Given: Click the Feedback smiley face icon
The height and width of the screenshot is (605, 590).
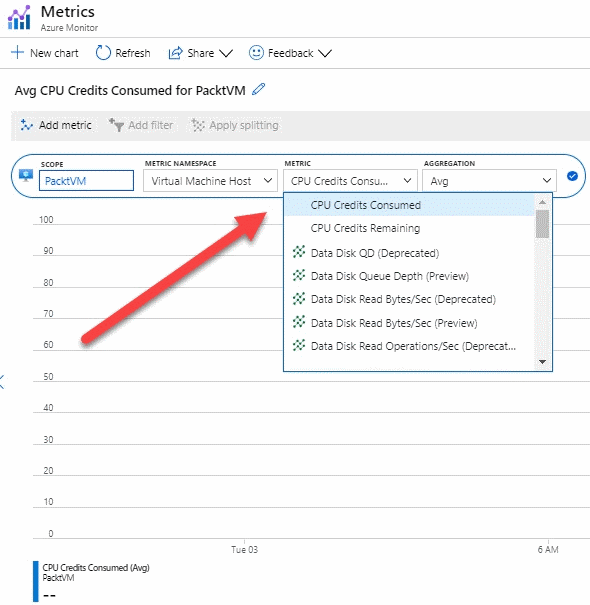Looking at the screenshot, I should [256, 53].
